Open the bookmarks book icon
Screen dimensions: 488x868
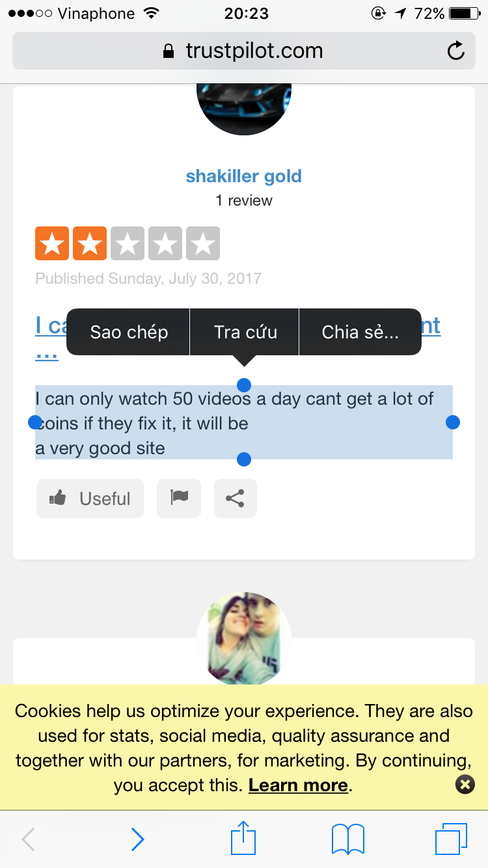click(348, 839)
